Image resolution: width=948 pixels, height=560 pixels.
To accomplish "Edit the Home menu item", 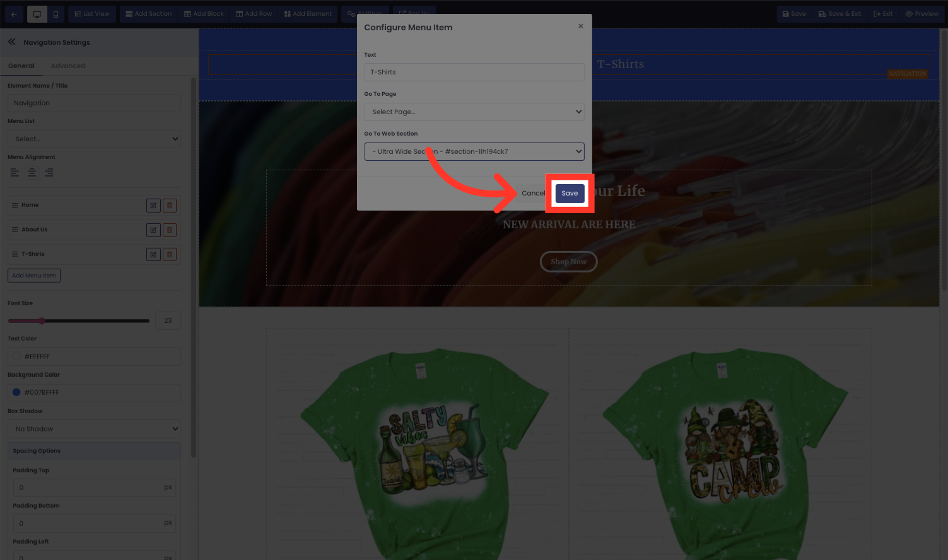I will pos(153,205).
